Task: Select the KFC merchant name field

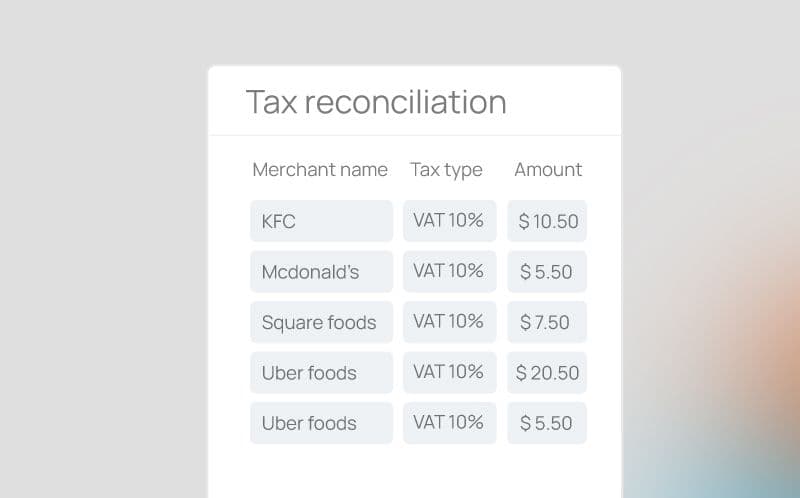Action: tap(321, 221)
